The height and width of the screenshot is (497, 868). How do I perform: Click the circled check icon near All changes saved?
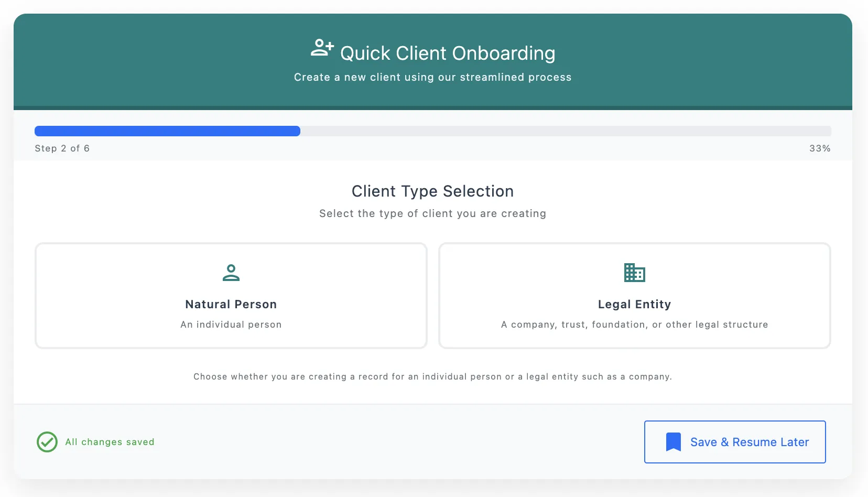47,442
